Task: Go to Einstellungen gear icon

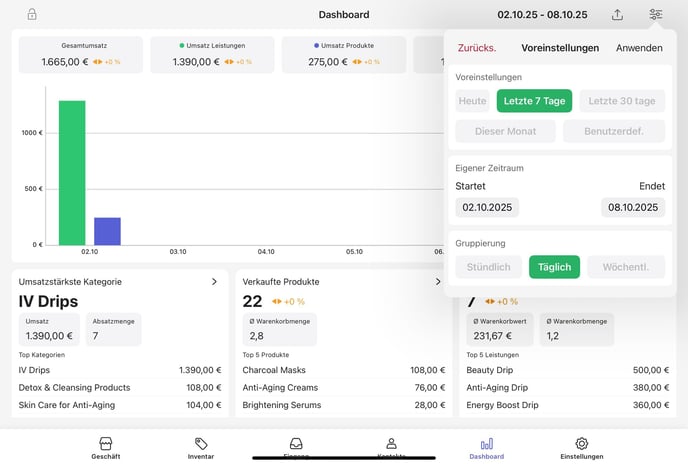Action: pyautogui.click(x=581, y=447)
